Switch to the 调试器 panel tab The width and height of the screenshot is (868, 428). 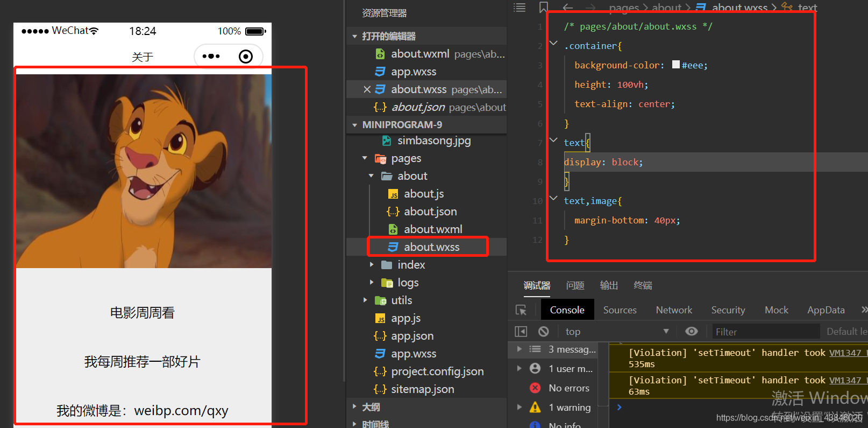[x=537, y=285]
